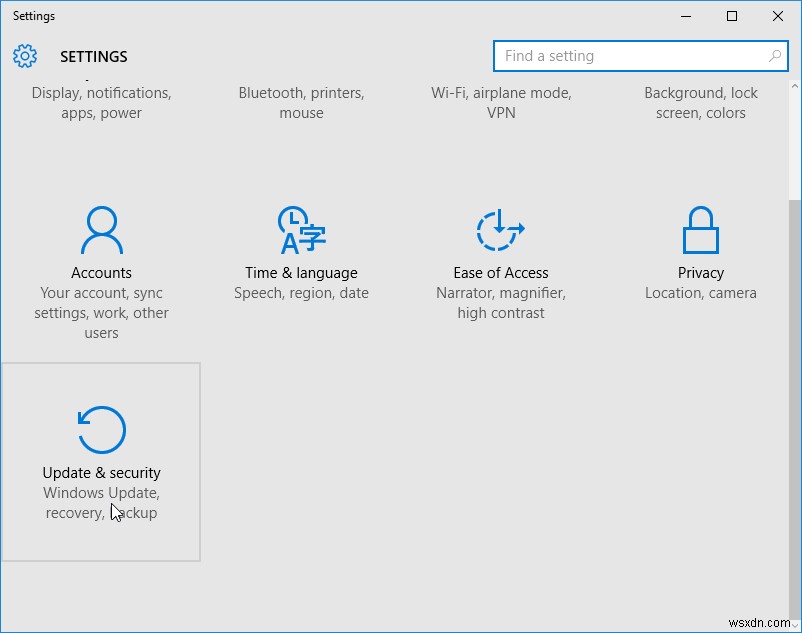
Task: Open Background, lock screen, colors settings
Action: tap(701, 102)
